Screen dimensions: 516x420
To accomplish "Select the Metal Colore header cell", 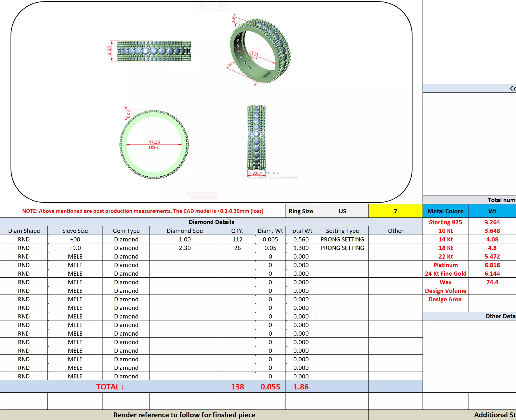I will (445, 211).
